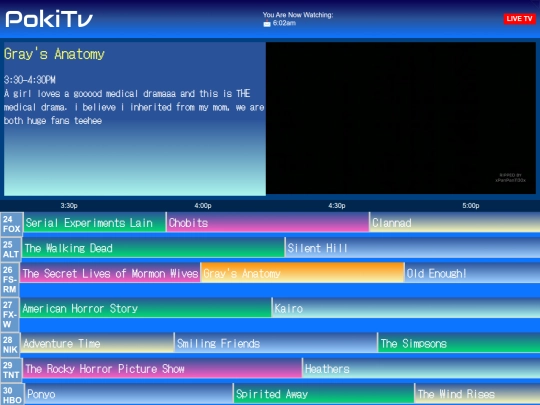The width and height of the screenshot is (540, 405).
Task: Select the Spirited Away listing
Action: [324, 394]
